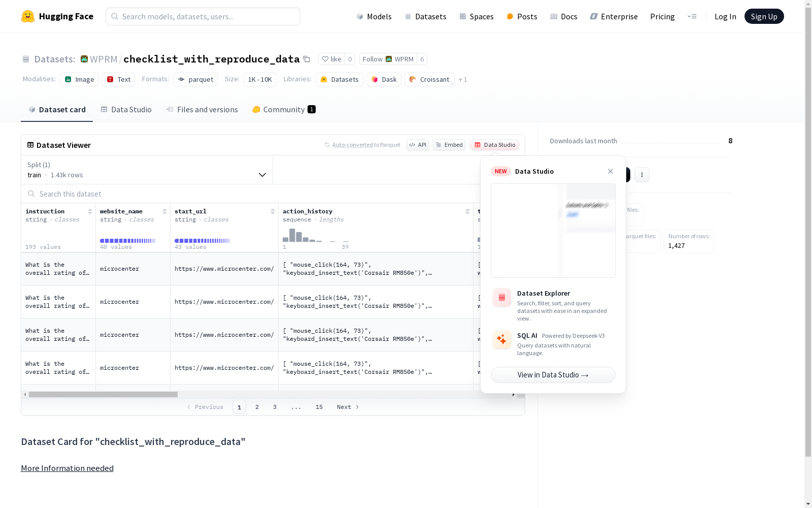812x508 pixels.
Task: Select the Dask library tag
Action: coord(384,79)
